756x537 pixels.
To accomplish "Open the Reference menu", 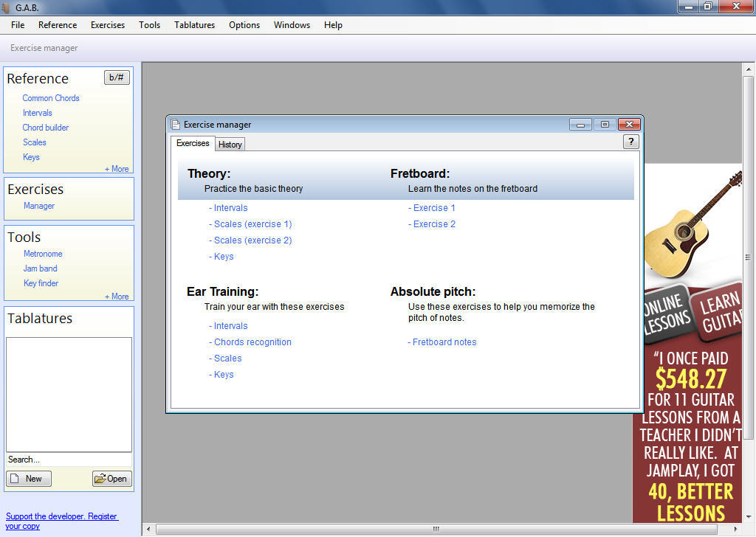I will pyautogui.click(x=58, y=25).
